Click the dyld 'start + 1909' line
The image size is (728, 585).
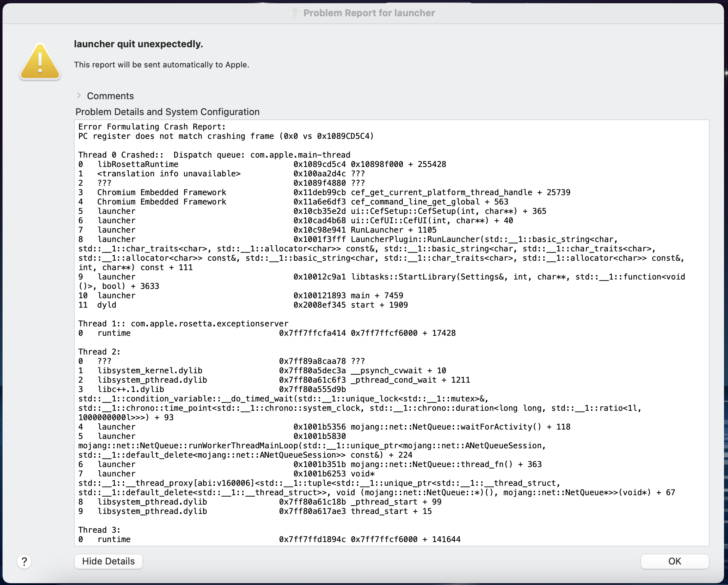(379, 305)
